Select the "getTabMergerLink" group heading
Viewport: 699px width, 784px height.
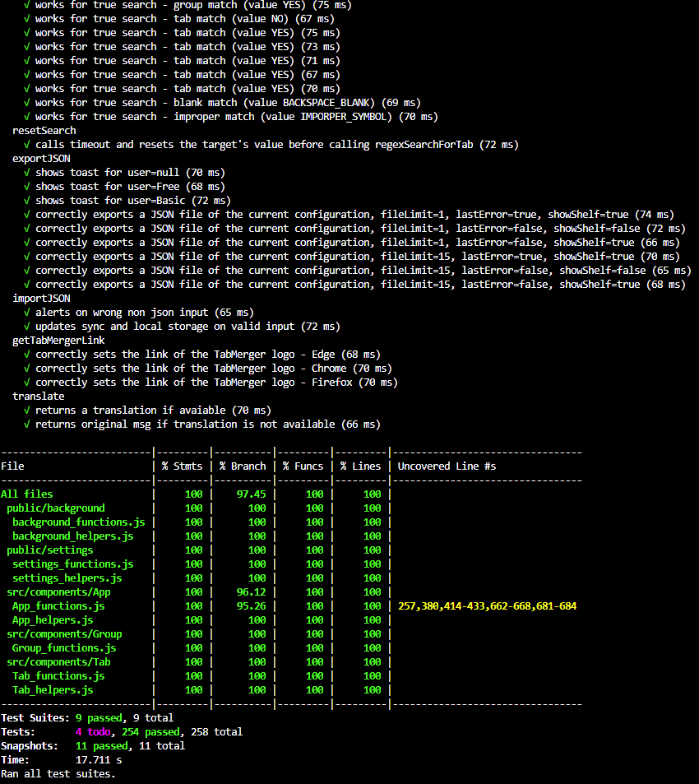(x=58, y=341)
